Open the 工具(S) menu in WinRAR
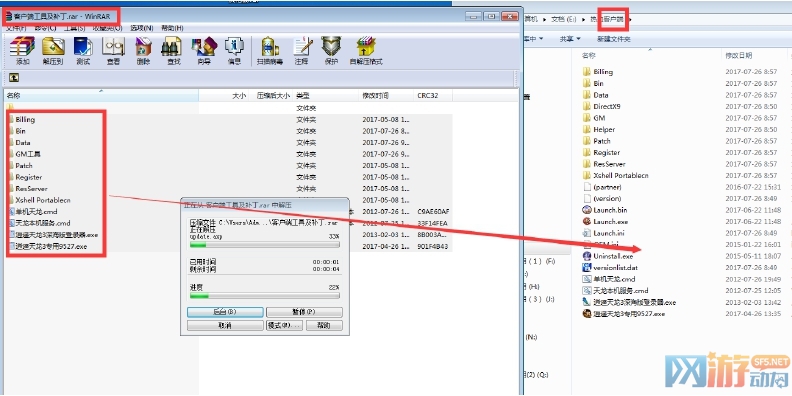 (x=74, y=28)
